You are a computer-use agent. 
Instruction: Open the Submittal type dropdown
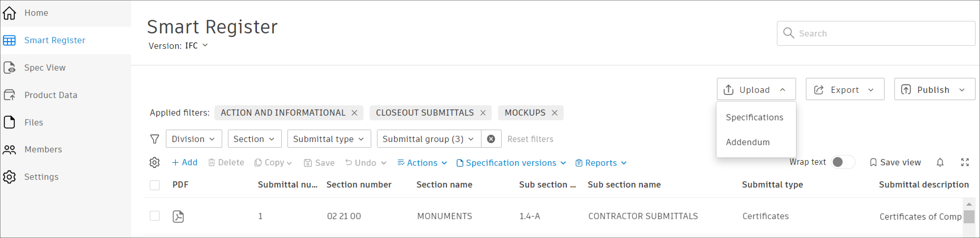click(329, 139)
